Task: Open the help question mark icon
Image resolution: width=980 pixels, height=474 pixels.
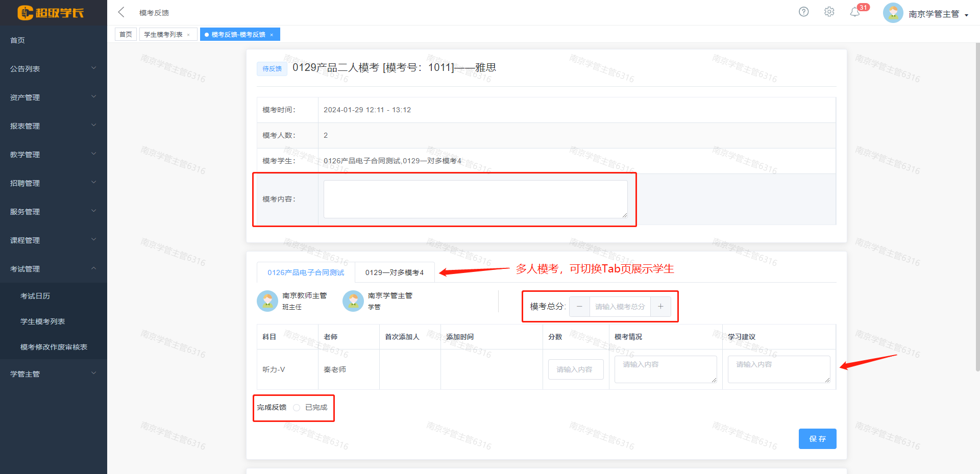Action: (803, 12)
